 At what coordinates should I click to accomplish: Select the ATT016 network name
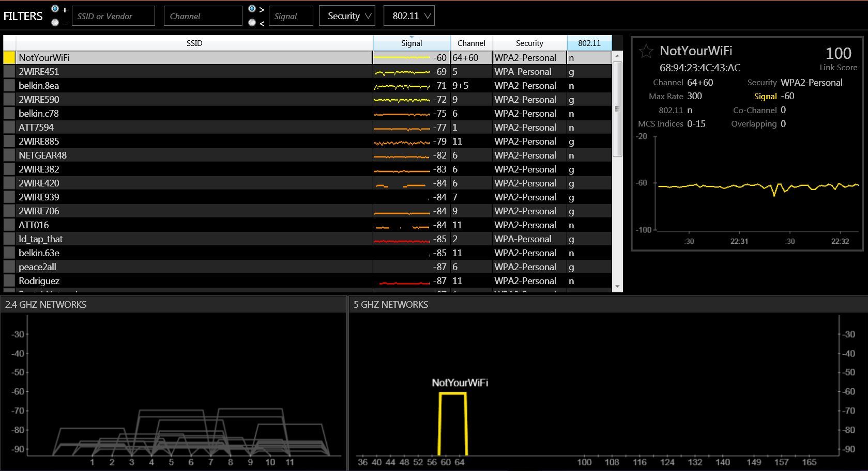34,225
